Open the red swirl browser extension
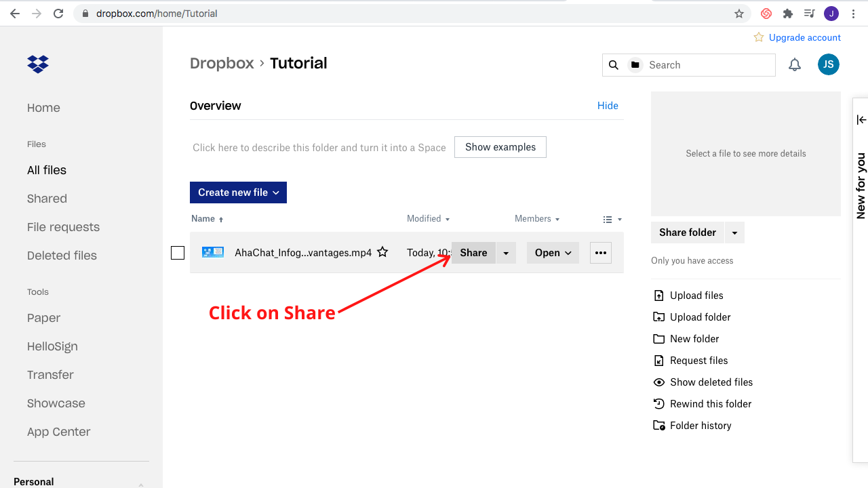The image size is (868, 488). point(766,14)
